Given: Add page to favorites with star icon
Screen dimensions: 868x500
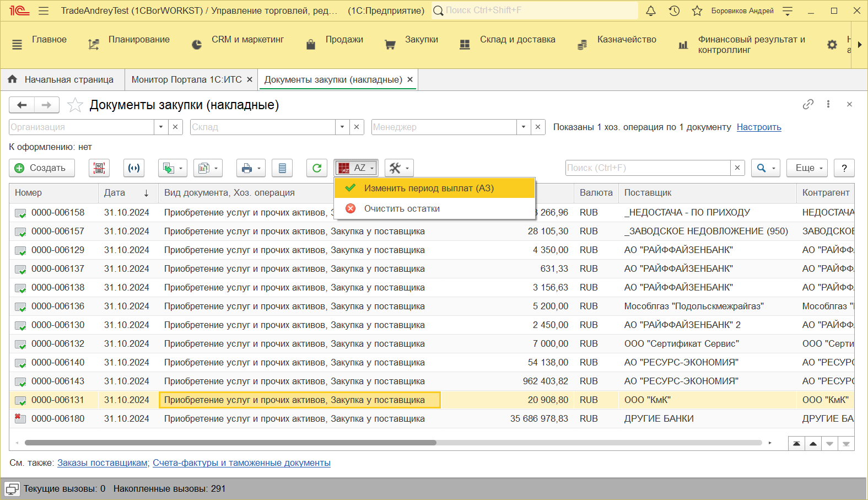Looking at the screenshot, I should coord(75,105).
